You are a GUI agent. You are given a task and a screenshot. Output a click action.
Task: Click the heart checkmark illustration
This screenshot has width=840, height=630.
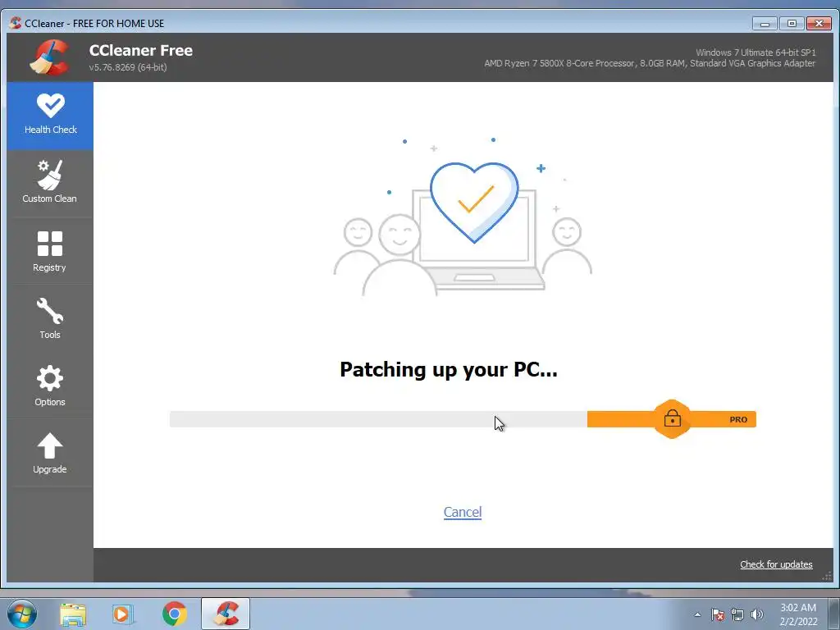[474, 202]
